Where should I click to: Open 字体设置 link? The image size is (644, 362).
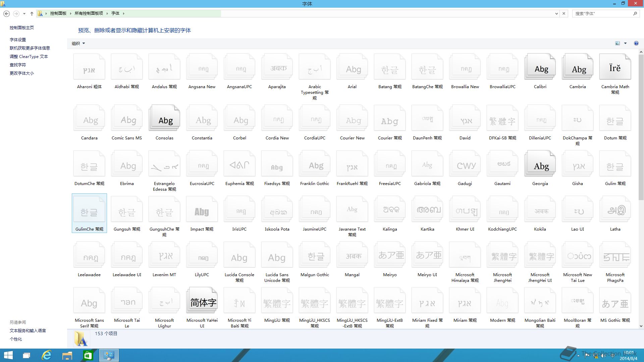[x=18, y=40]
